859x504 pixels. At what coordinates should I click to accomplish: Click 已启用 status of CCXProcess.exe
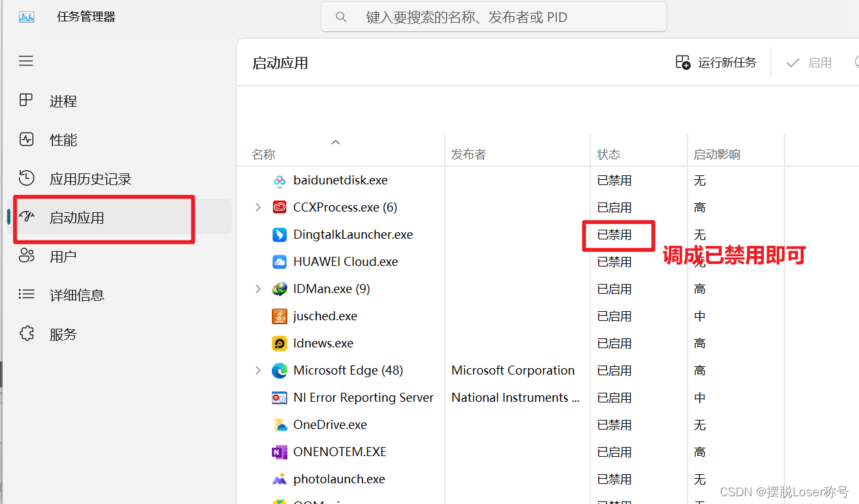click(x=614, y=208)
